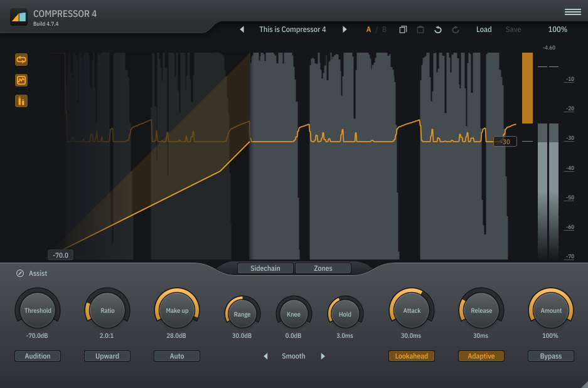Click the transfer curve loop icon
Image resolution: width=588 pixels, height=388 pixels.
(21, 60)
